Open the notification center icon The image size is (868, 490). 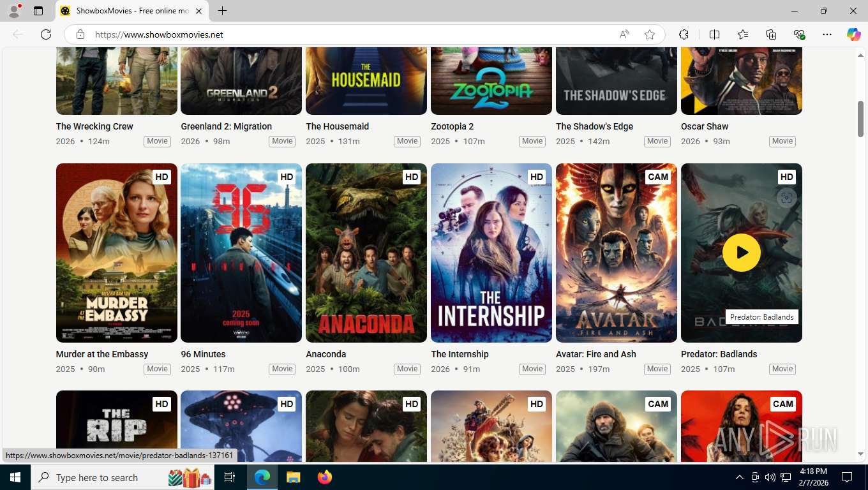pyautogui.click(x=847, y=477)
